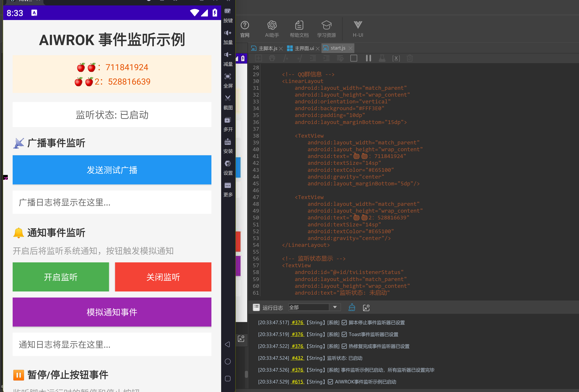Pause the running script

pyautogui.click(x=369, y=58)
